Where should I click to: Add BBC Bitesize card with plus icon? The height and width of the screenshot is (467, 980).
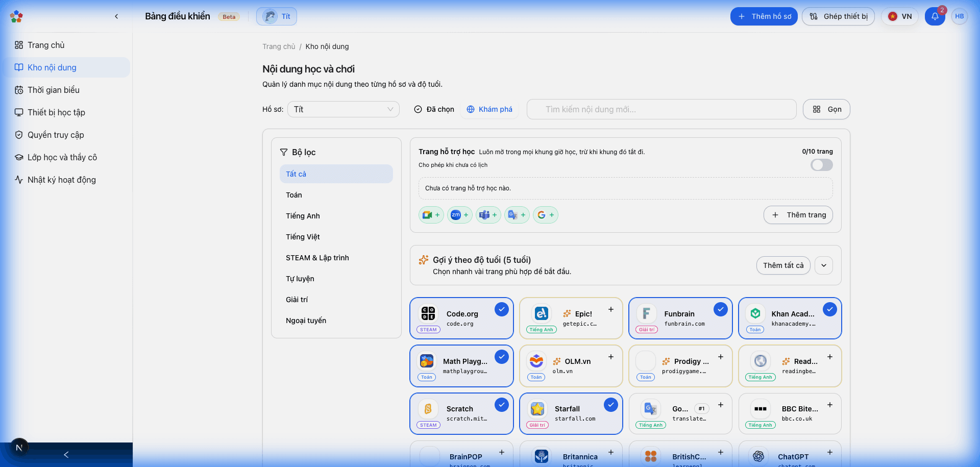(x=830, y=405)
